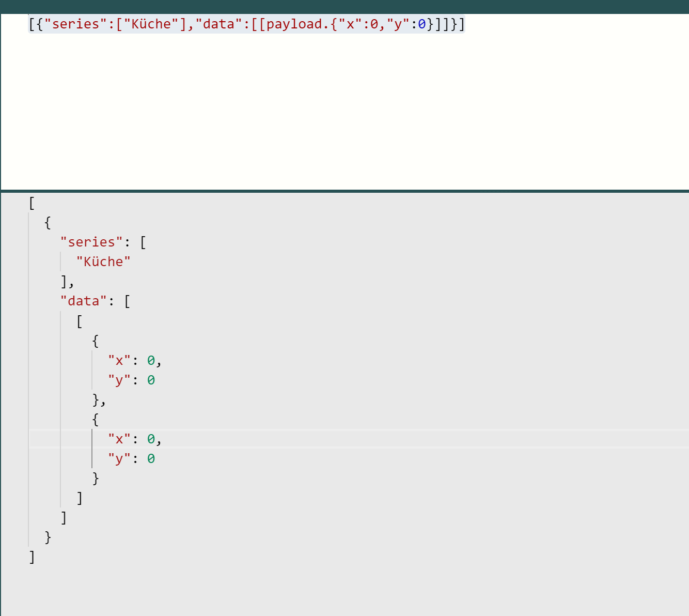Click the "]," line below "Küche" in the result
This screenshot has width=689, height=616.
coord(68,282)
